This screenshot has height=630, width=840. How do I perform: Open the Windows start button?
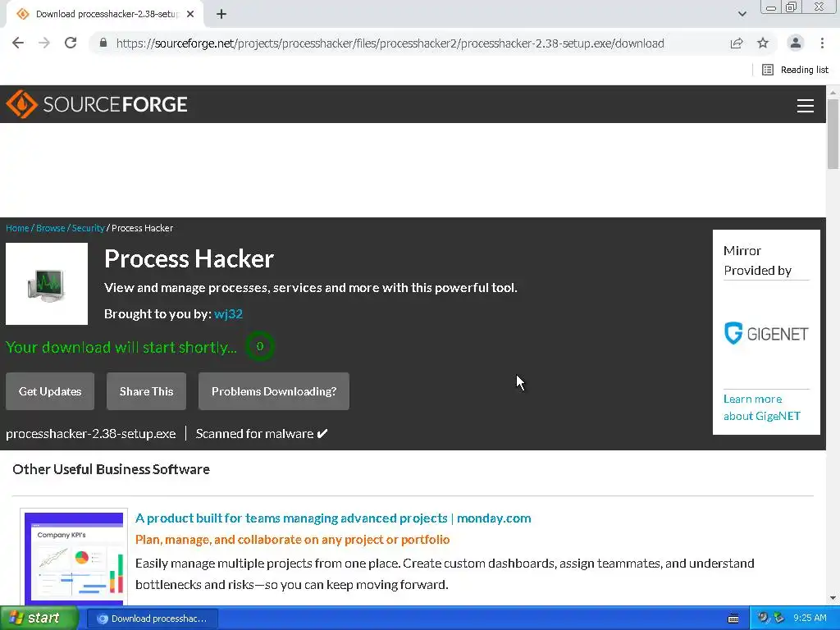[x=38, y=619]
